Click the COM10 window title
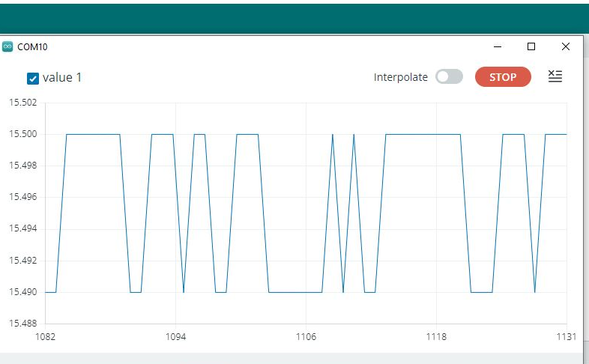This screenshot has height=364, width=589. coord(32,47)
